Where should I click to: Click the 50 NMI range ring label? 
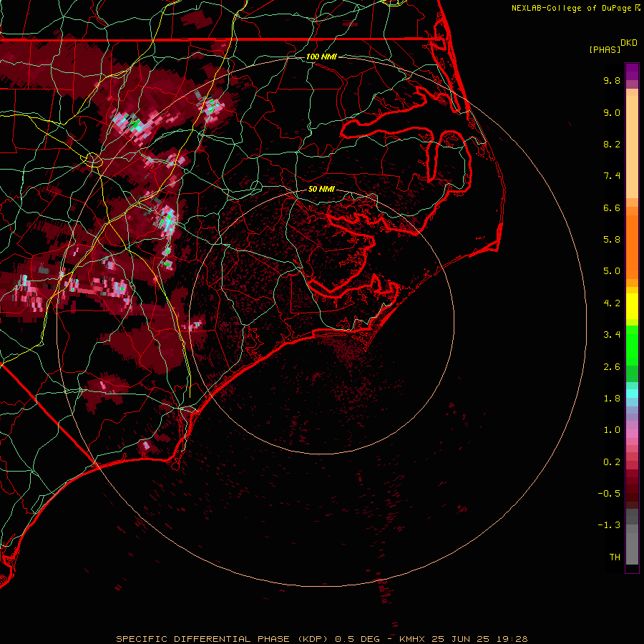click(321, 189)
